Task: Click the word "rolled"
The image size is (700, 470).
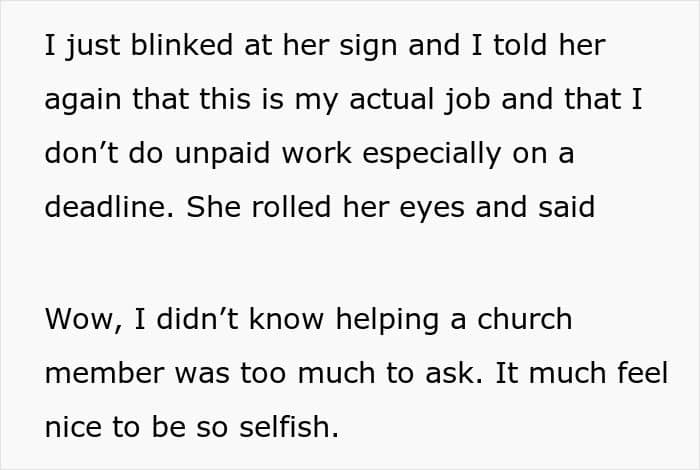Action: (291, 207)
